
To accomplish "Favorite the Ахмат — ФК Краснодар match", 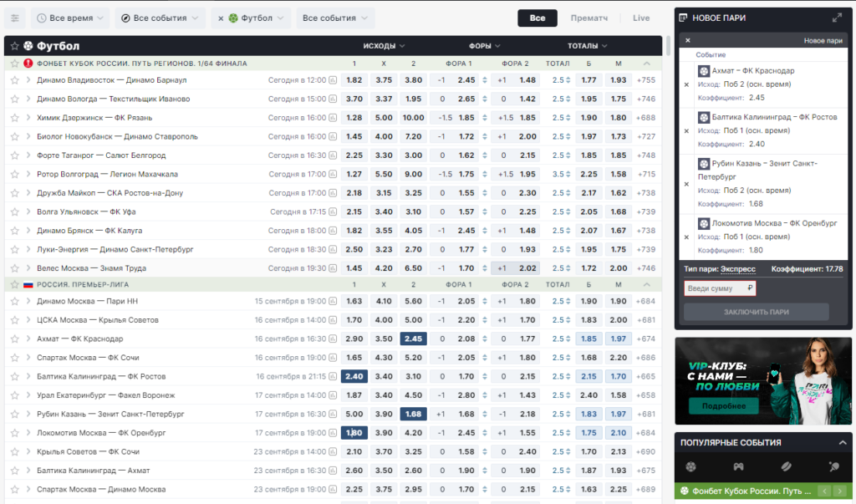I will (15, 339).
